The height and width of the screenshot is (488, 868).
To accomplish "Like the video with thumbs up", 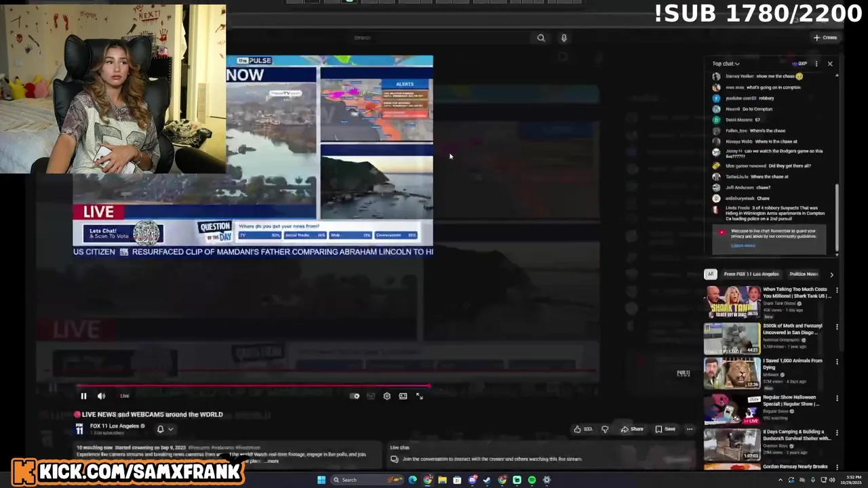I will [583, 429].
